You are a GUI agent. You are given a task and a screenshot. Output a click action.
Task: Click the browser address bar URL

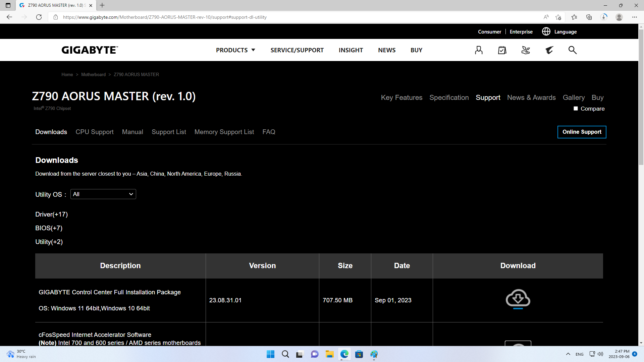point(165,17)
